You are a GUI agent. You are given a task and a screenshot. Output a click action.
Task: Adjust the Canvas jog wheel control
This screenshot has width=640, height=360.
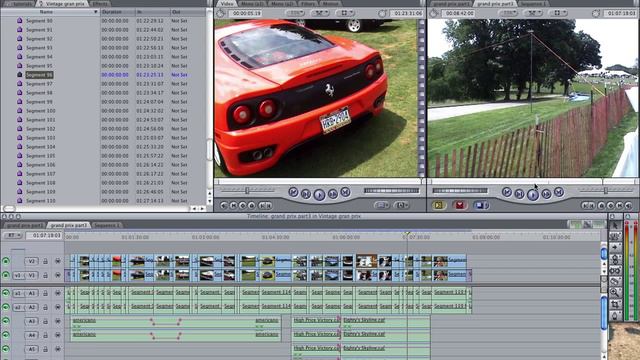pyautogui.click(x=460, y=191)
